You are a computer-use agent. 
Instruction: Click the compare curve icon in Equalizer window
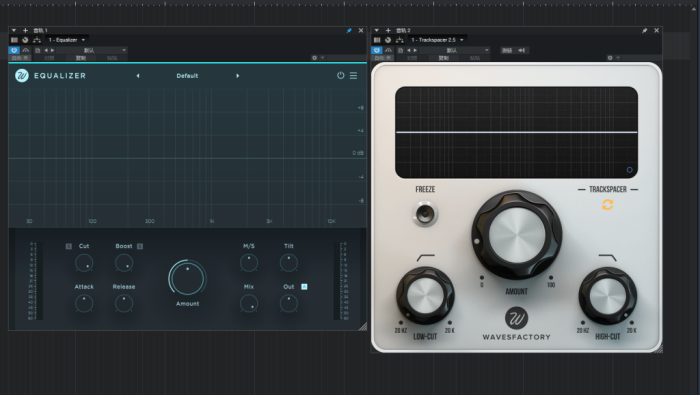[25, 50]
